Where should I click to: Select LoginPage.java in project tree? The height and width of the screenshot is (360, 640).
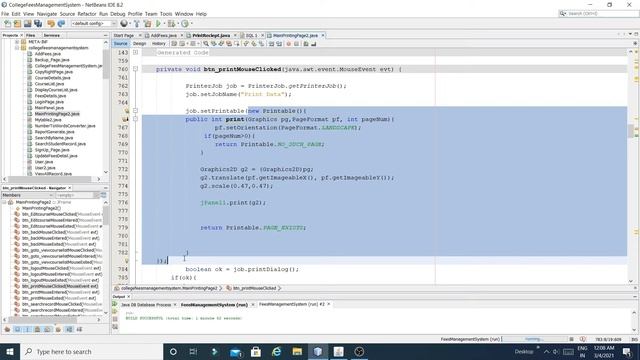pyautogui.click(x=49, y=102)
